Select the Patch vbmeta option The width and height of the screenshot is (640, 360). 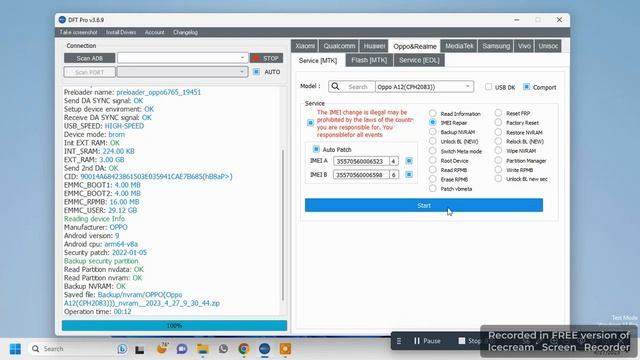pyautogui.click(x=433, y=188)
